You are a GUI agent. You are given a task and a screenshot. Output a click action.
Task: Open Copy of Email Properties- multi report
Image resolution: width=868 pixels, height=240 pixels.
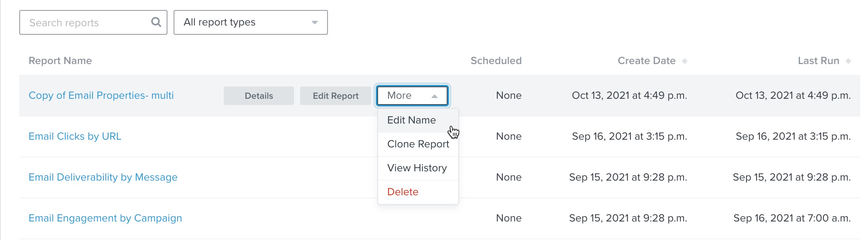pos(101,96)
